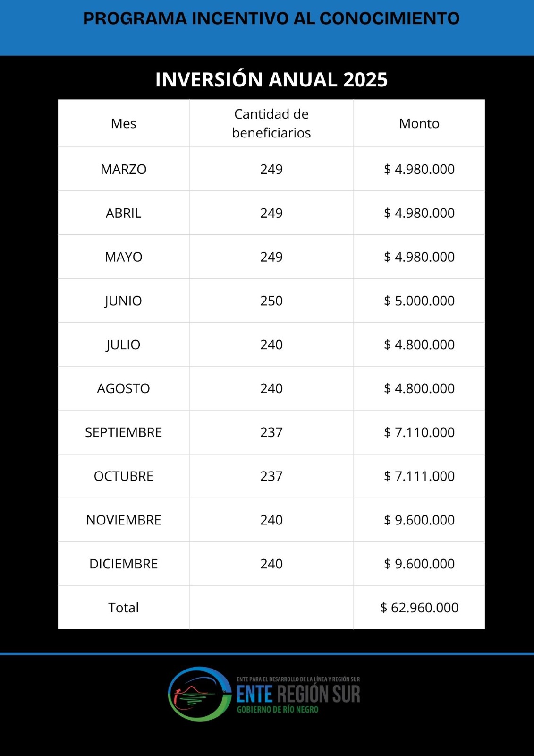Image resolution: width=534 pixels, height=756 pixels.
Task: Click the SEPTIEMBRE amount $ 7.110.000
Action: [419, 432]
